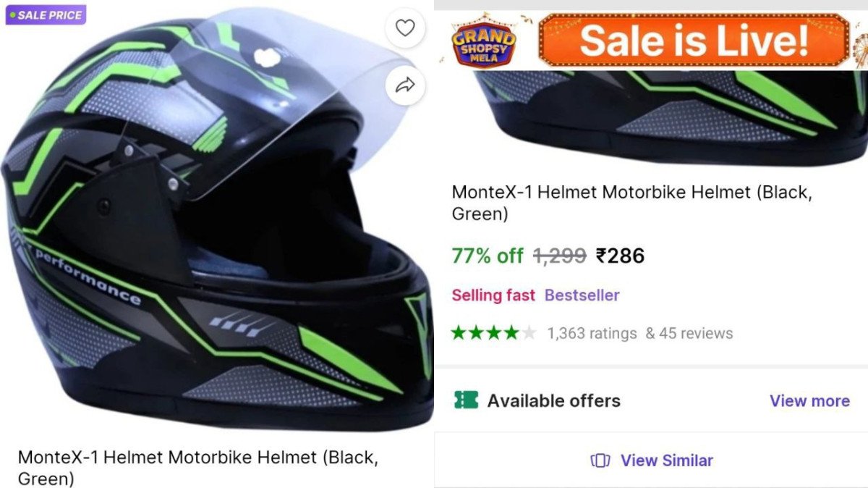The image size is (868, 488).
Task: Click the green star rating icons
Action: pyautogui.click(x=493, y=333)
